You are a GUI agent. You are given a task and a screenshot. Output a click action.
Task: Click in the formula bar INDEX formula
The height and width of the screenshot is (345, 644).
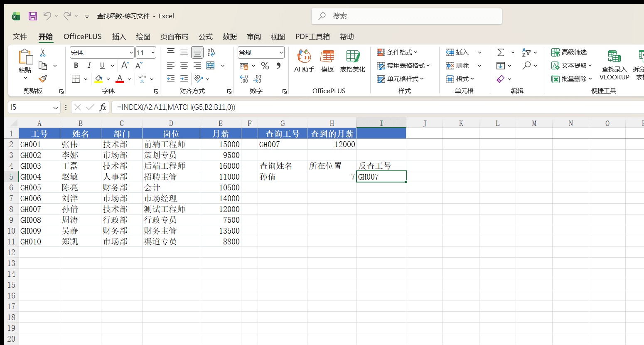pos(176,107)
